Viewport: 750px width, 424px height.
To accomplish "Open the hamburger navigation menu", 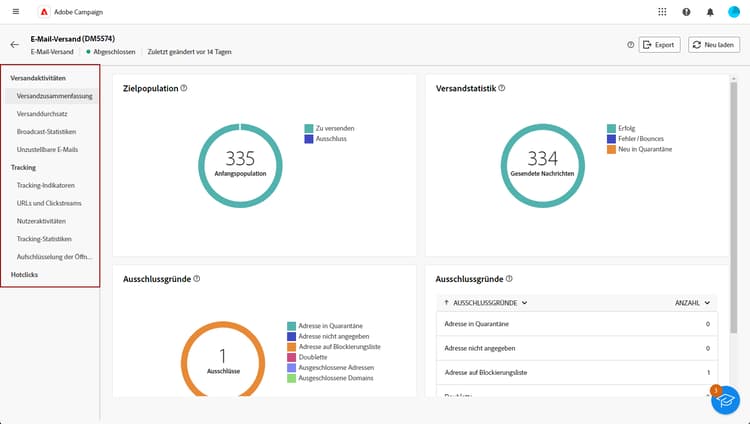I will pos(16,11).
